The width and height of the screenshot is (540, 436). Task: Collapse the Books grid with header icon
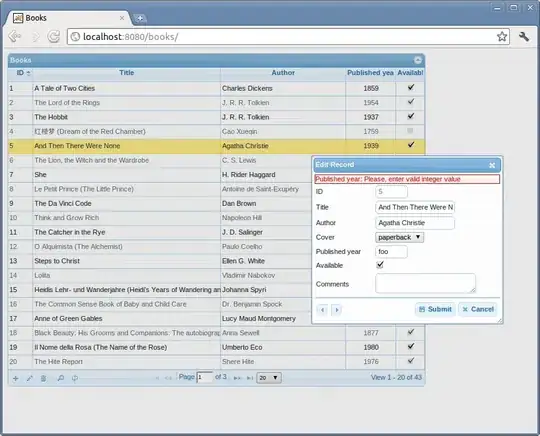418,60
